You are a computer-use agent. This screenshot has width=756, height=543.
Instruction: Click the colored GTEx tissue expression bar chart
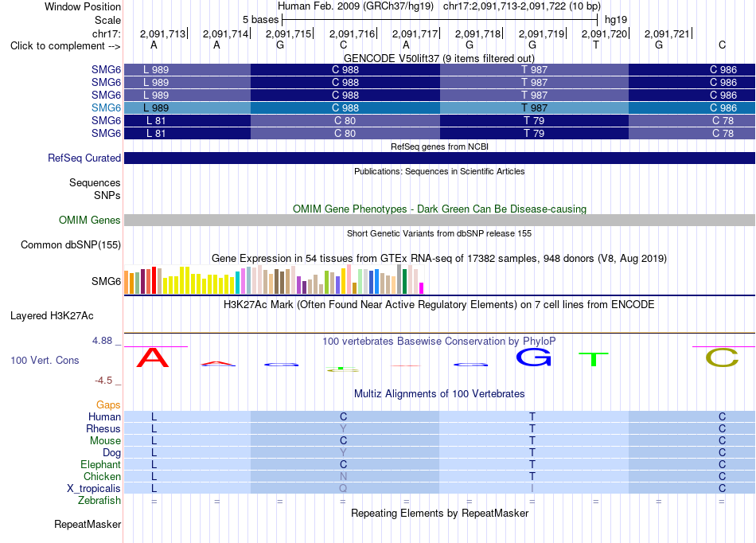(274, 279)
